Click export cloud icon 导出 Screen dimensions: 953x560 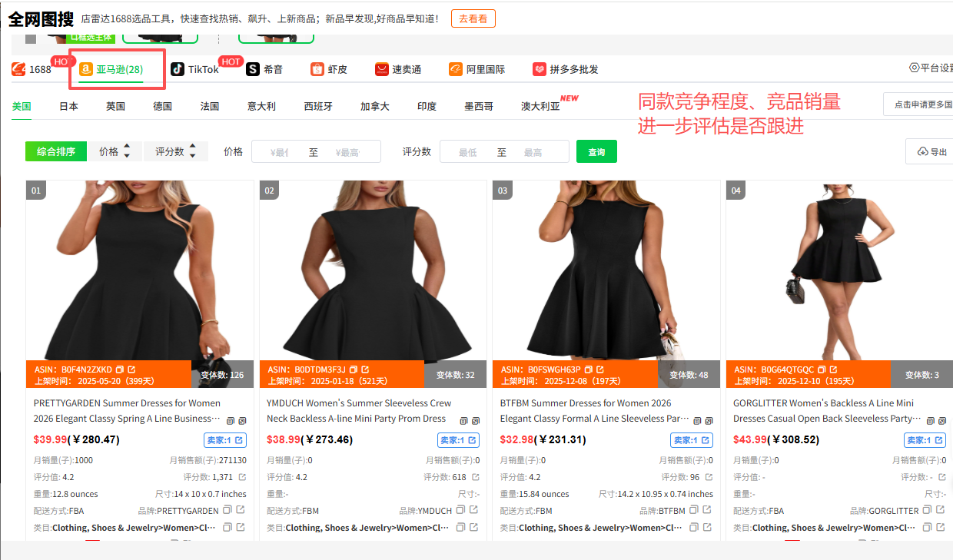[x=923, y=152]
